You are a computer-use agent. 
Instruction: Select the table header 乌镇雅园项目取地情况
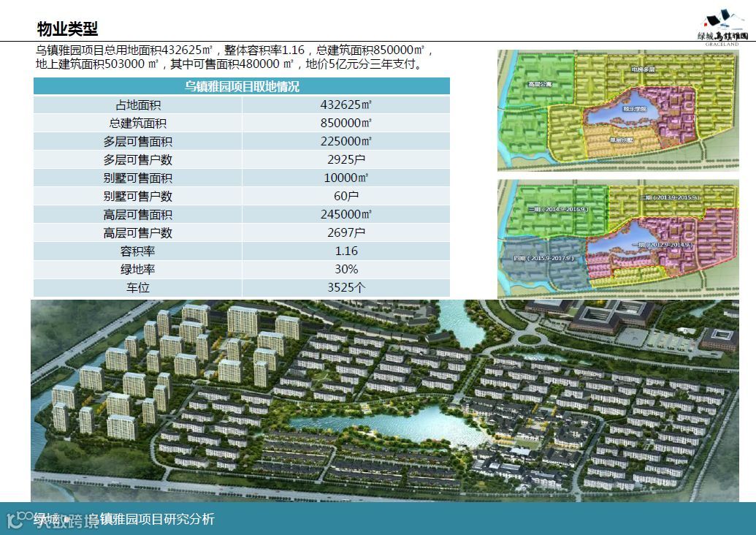coord(242,86)
